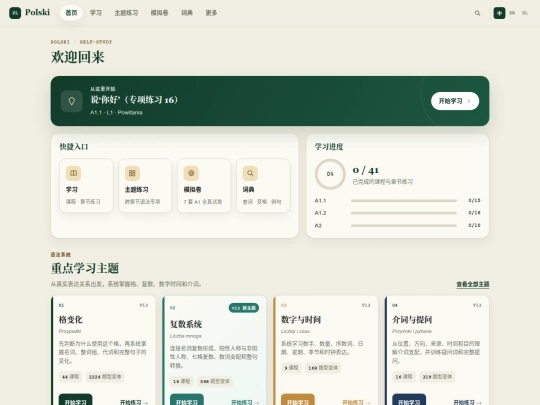Viewport: 540px width, 405px height.
Task: Click the magnifier icon on 词典 card
Action: tap(250, 173)
